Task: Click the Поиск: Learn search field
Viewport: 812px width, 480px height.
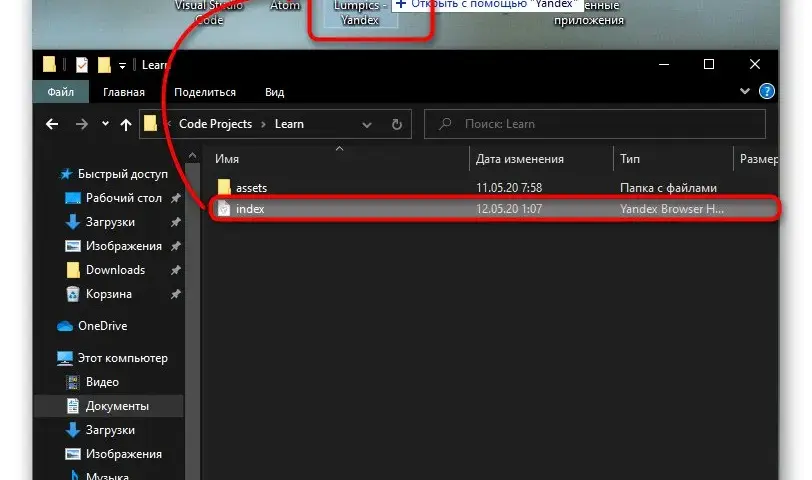Action: coord(594,124)
